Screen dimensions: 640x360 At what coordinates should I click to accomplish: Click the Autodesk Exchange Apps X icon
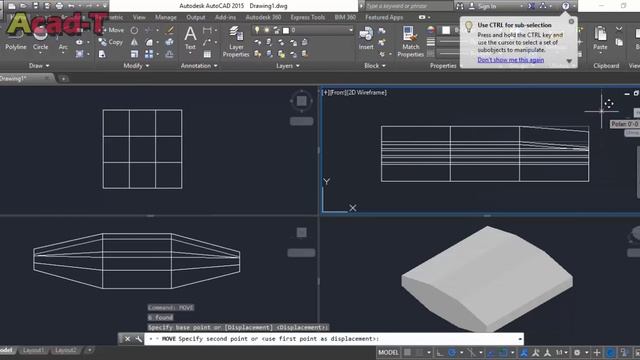[x=531, y=6]
